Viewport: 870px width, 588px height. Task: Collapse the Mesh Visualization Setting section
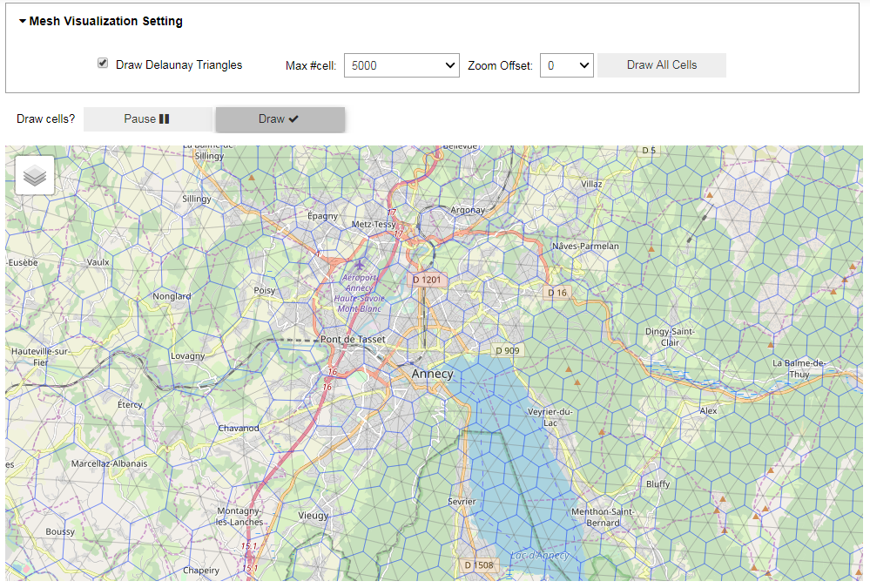coord(100,21)
